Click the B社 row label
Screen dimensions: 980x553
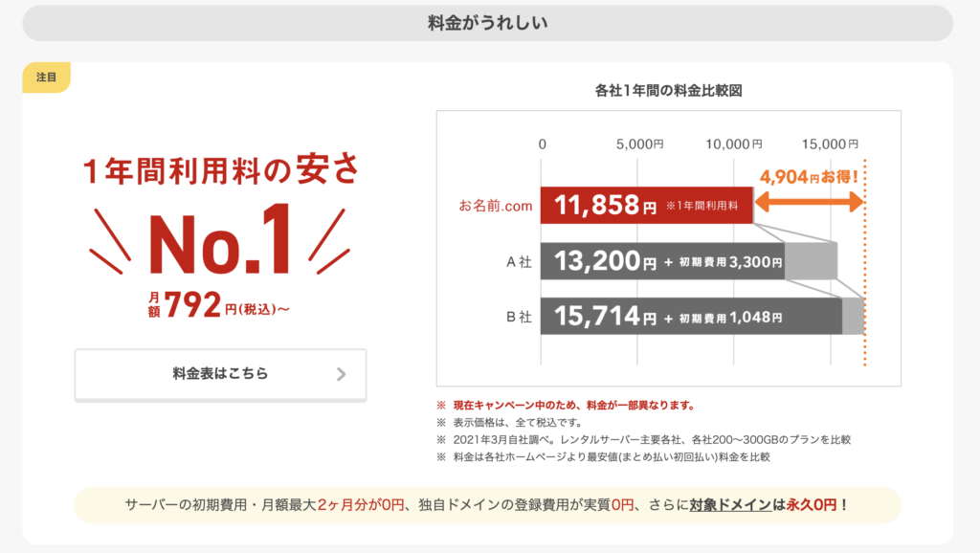click(519, 317)
